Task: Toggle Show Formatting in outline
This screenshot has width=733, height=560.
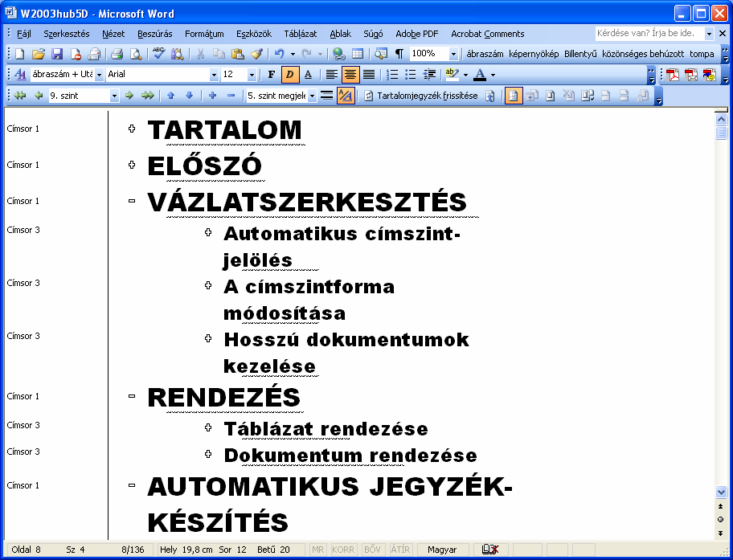Action: 346,96
